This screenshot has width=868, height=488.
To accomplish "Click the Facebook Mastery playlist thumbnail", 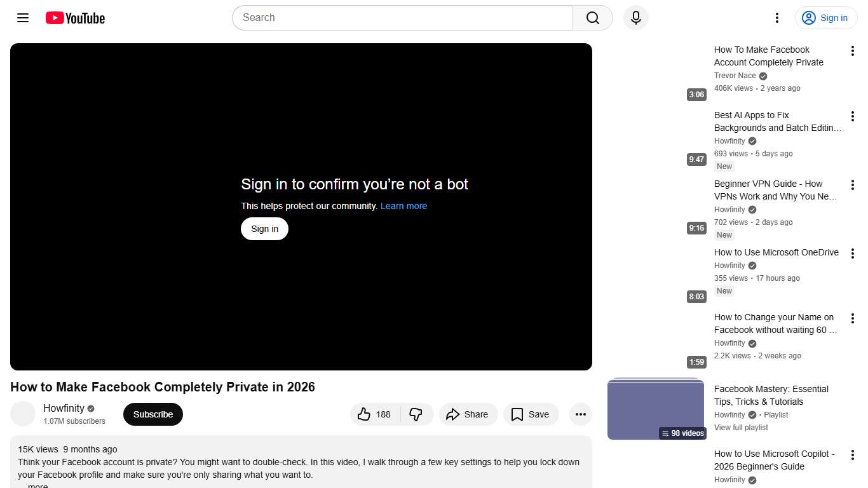I will (x=656, y=409).
